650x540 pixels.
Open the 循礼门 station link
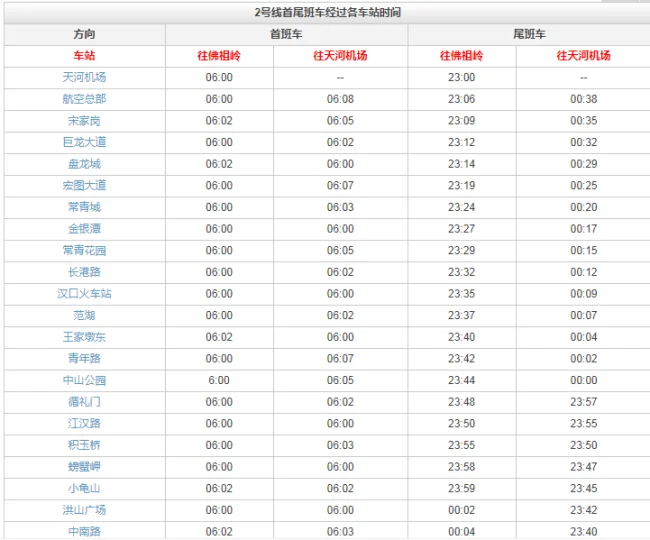[84, 402]
